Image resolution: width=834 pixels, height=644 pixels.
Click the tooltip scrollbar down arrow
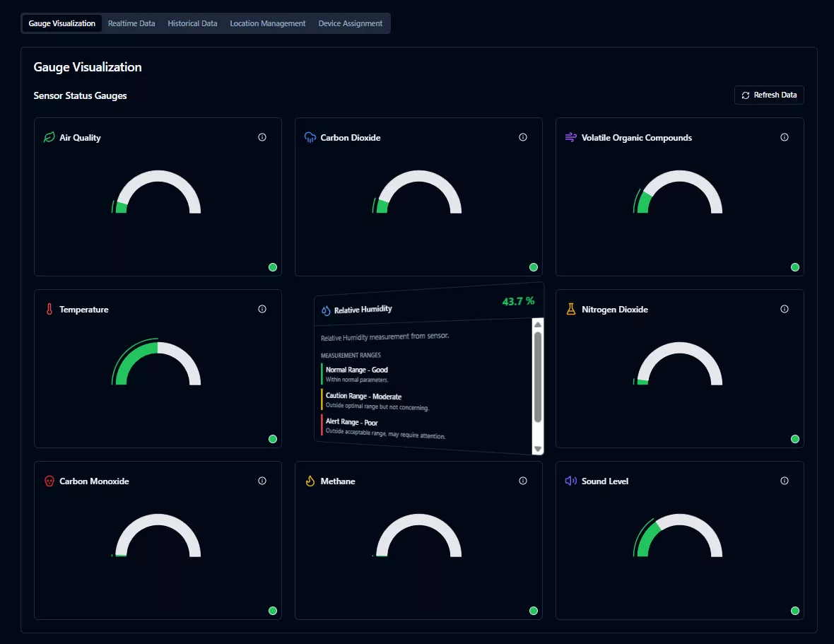point(538,448)
